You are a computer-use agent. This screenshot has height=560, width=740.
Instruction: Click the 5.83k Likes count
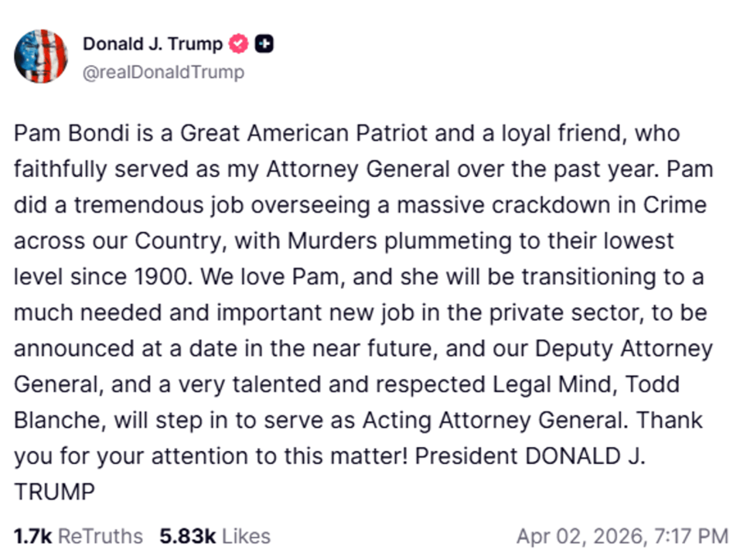215,536
